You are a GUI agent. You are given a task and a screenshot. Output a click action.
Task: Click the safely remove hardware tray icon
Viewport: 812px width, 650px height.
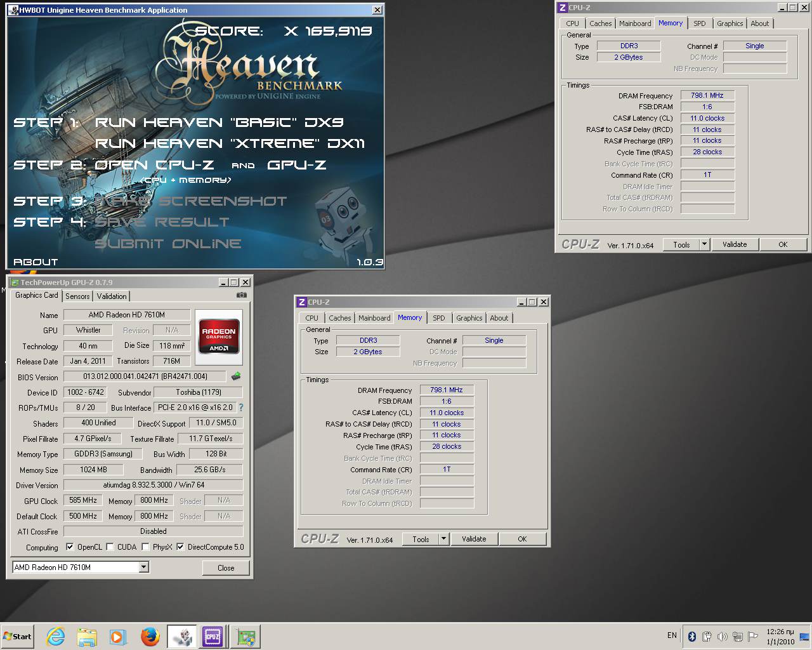(x=707, y=636)
